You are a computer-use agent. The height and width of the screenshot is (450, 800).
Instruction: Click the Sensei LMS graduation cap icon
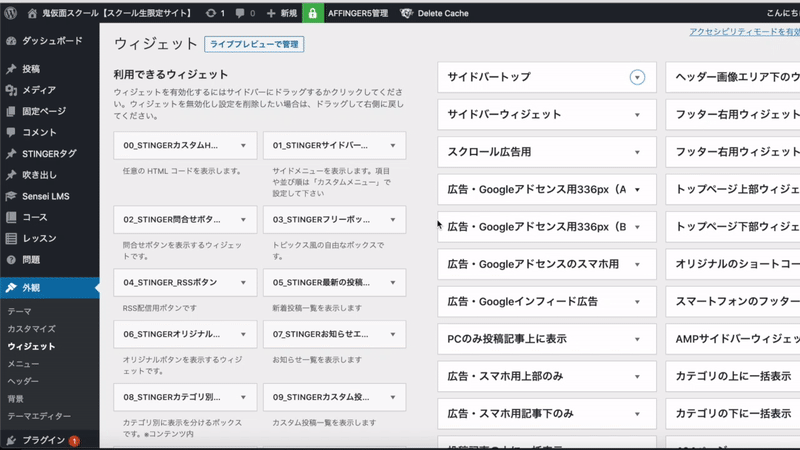coord(11,196)
